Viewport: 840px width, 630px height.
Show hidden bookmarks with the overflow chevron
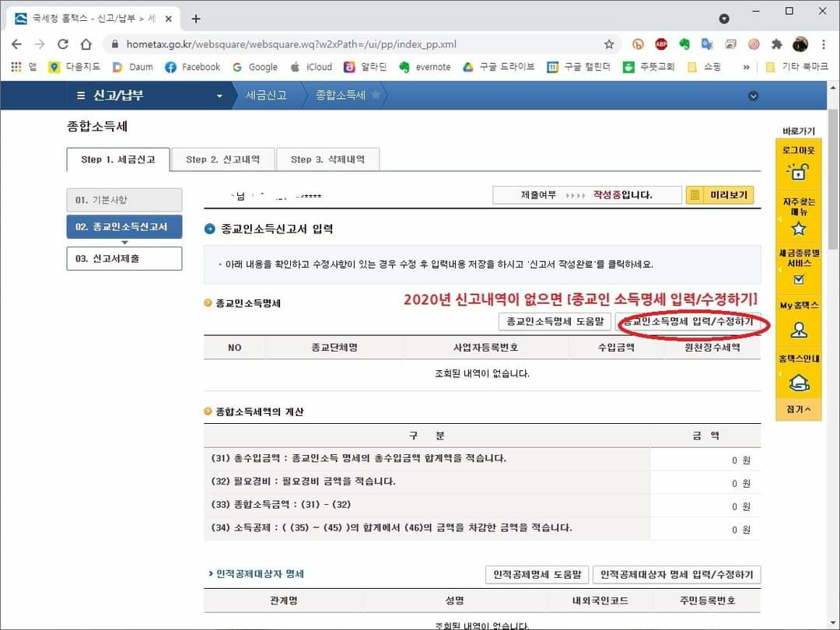[x=747, y=68]
